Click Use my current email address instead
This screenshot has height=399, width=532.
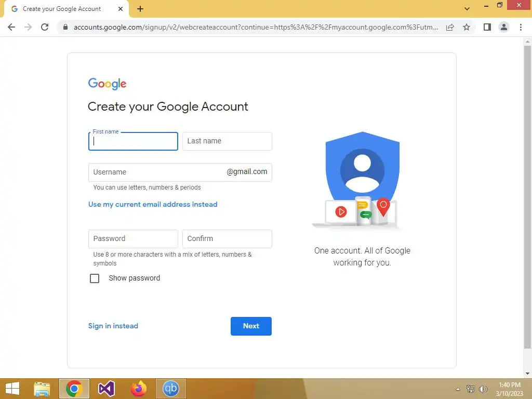click(153, 204)
